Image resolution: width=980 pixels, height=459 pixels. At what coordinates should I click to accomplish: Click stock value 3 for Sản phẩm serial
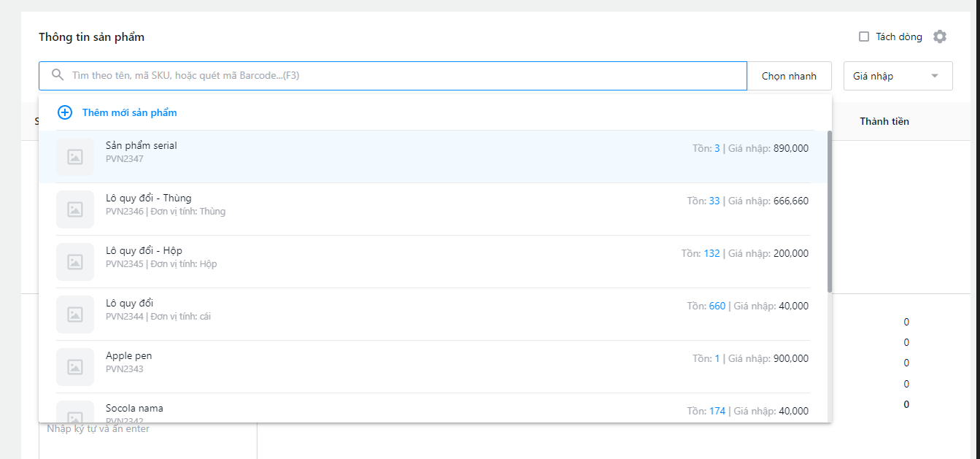point(717,148)
